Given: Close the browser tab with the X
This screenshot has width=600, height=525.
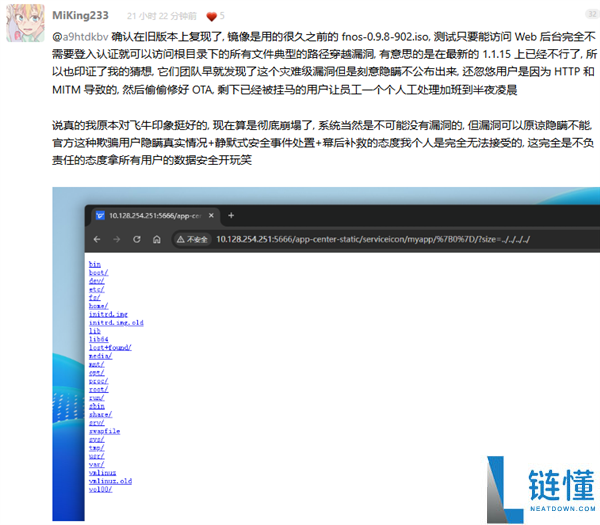Looking at the screenshot, I should [x=211, y=216].
